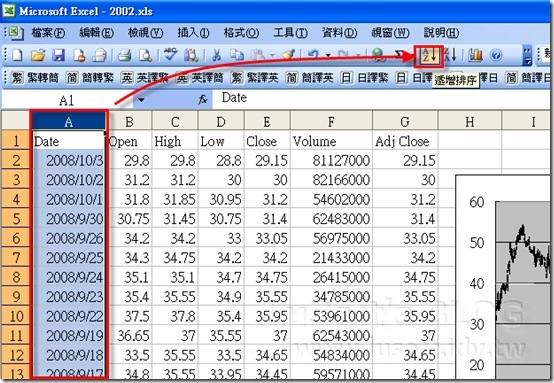Open the 格式(O) menu
The image size is (554, 383).
(x=241, y=33)
